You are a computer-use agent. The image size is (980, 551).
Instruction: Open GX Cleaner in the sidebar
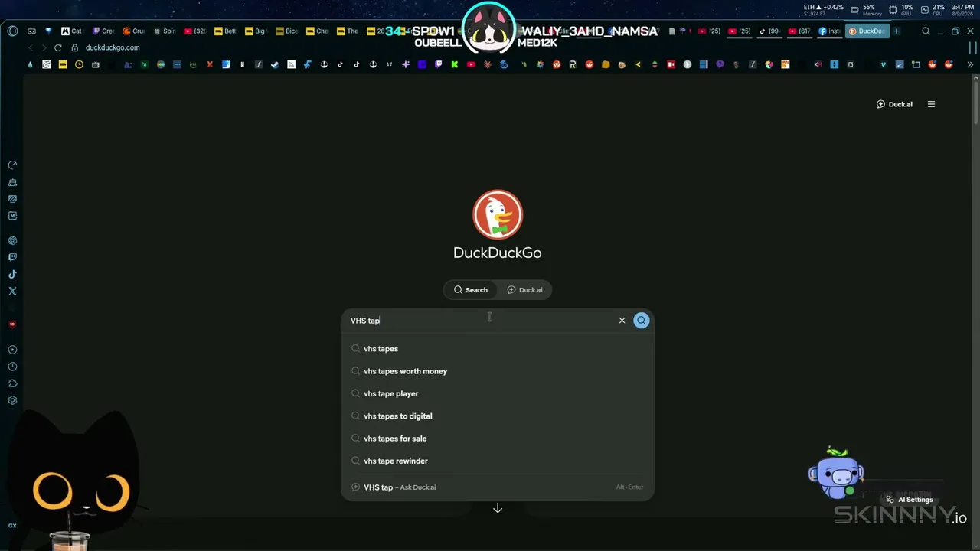coord(12,182)
